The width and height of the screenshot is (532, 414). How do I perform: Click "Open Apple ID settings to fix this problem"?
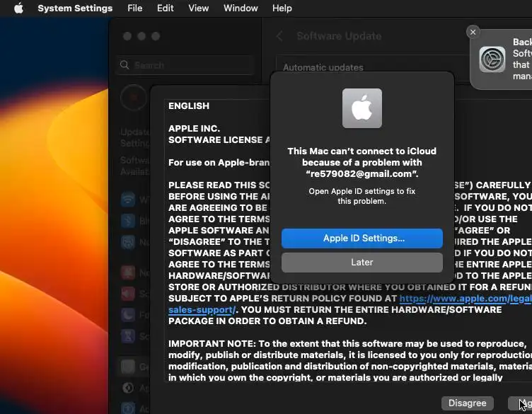[x=362, y=196]
